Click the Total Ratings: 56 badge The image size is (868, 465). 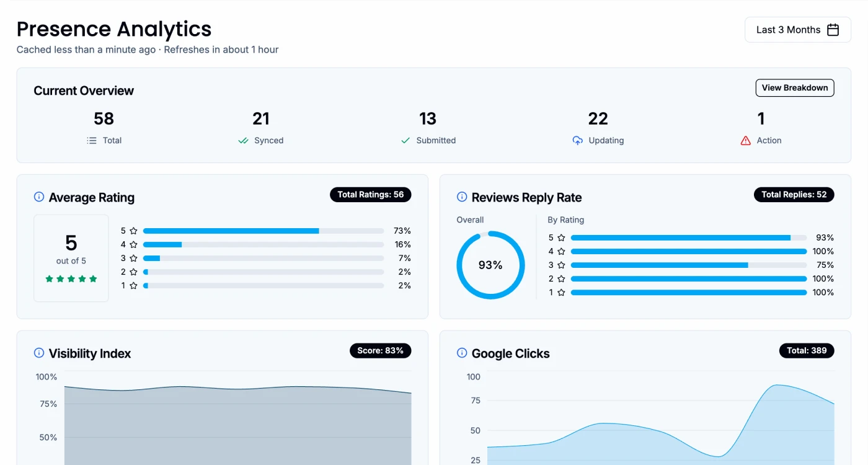point(370,195)
